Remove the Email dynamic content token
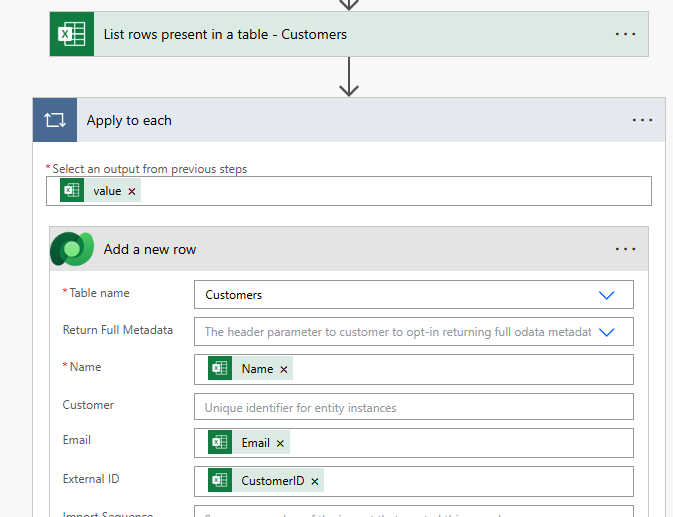The image size is (673, 517). (x=280, y=443)
